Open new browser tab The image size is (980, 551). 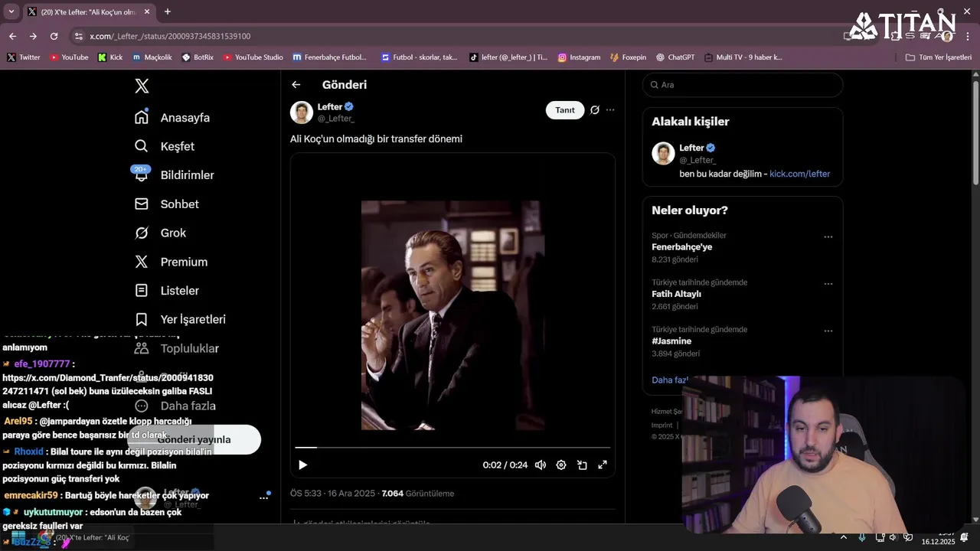tap(168, 11)
